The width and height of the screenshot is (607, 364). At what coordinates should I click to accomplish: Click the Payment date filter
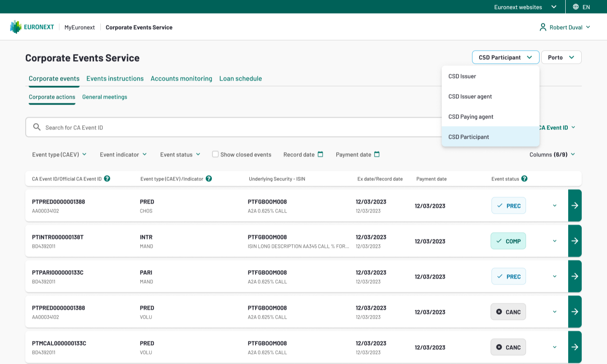click(358, 154)
